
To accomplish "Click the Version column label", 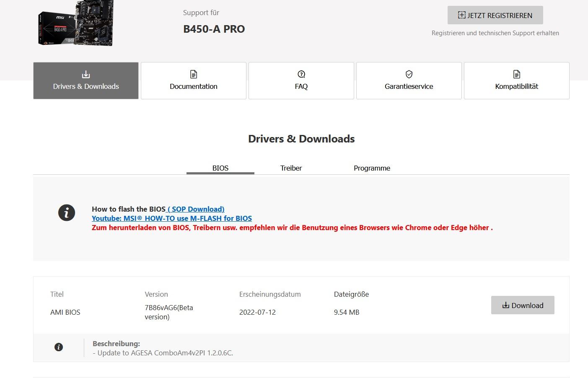I will tap(156, 294).
